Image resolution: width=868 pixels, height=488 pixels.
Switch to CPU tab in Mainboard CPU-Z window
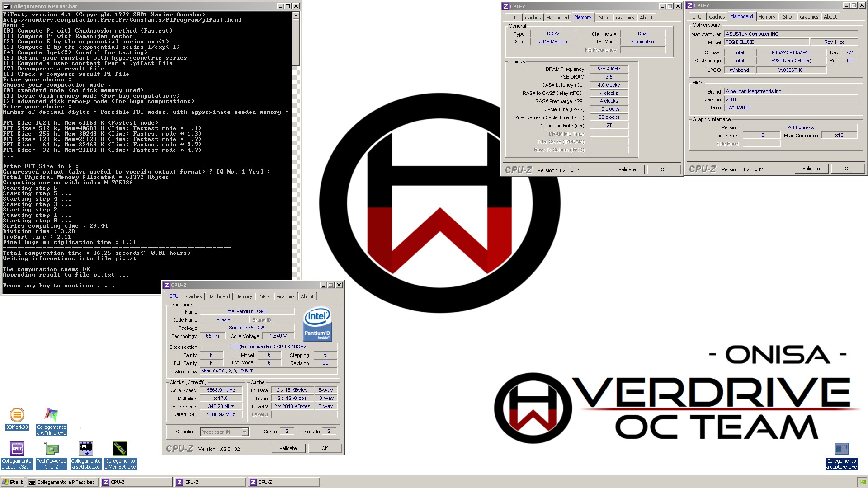[697, 17]
